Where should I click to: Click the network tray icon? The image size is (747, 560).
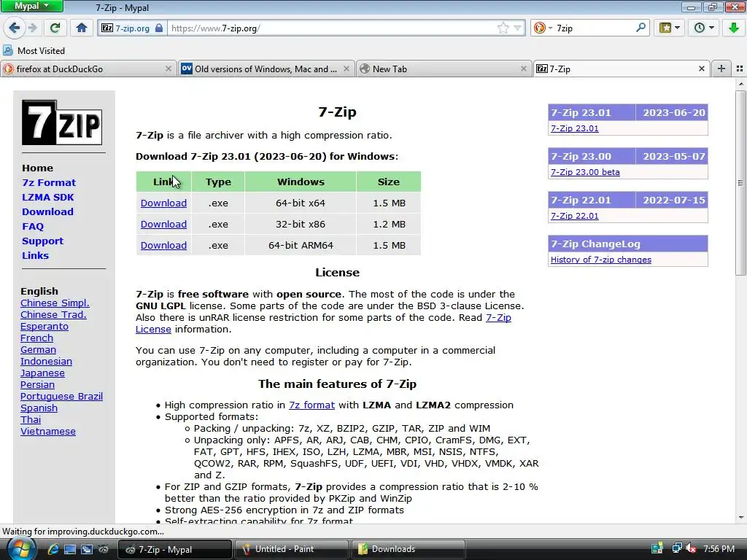[676, 548]
